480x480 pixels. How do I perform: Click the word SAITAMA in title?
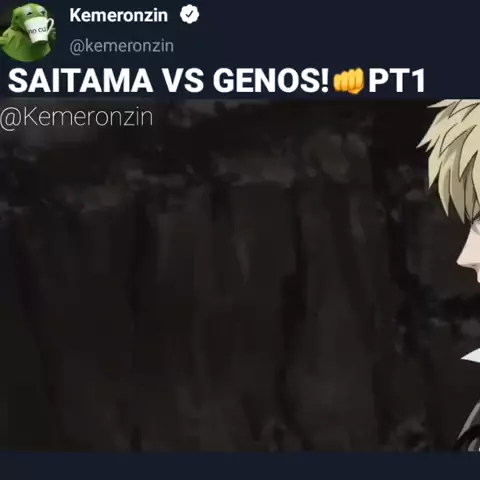(80, 81)
